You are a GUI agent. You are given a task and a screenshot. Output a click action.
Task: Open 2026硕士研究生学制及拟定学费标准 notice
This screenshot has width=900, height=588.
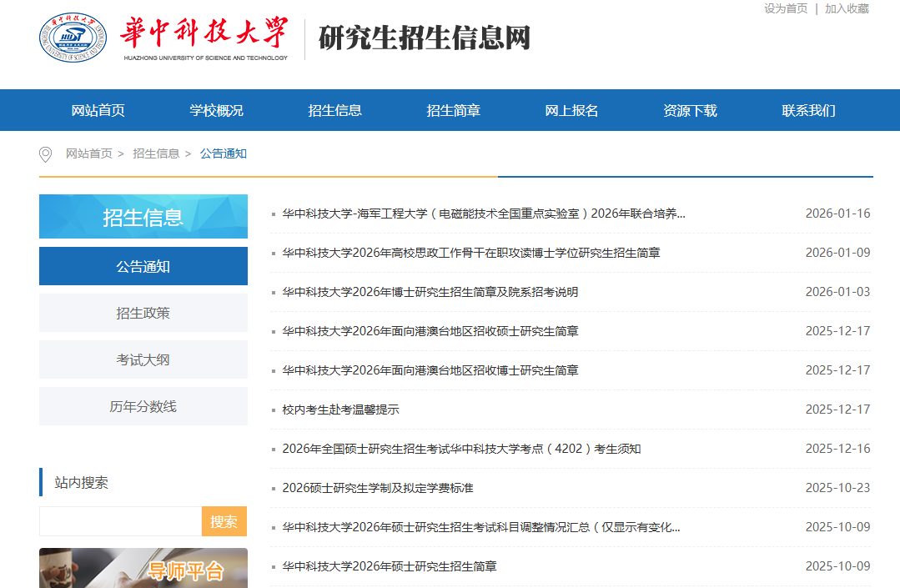coord(378,488)
